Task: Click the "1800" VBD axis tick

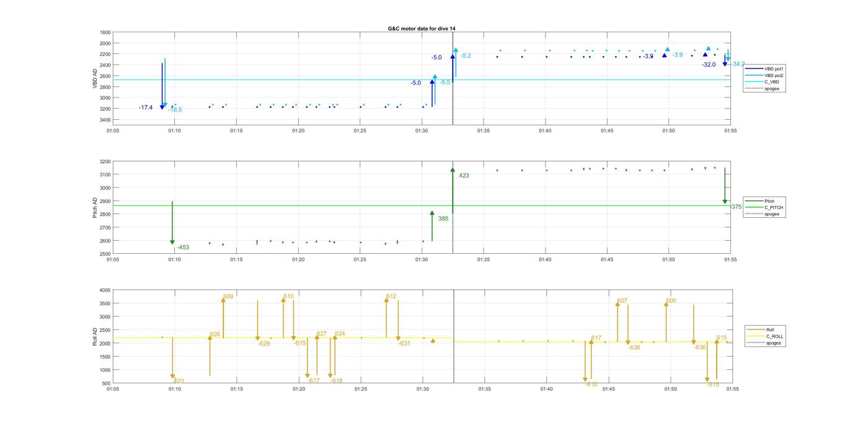Action: (x=105, y=32)
